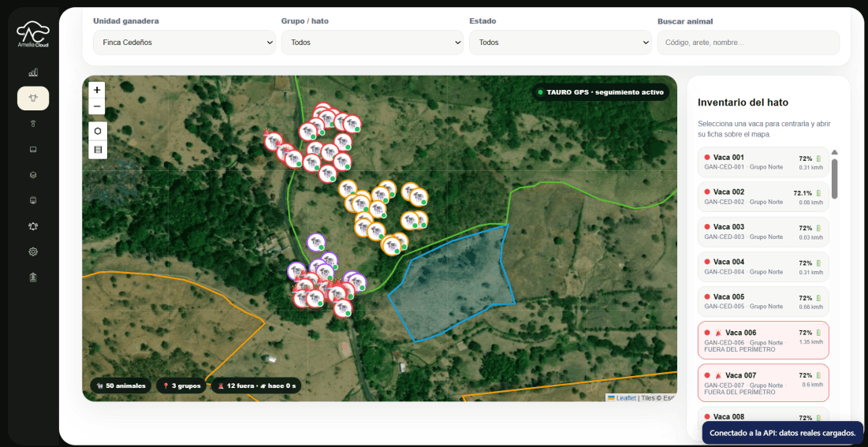Click 'FUERA DEL PERÍMETRO' under Vaca 007
Screen dimensions: 868x447
[x=739, y=392]
